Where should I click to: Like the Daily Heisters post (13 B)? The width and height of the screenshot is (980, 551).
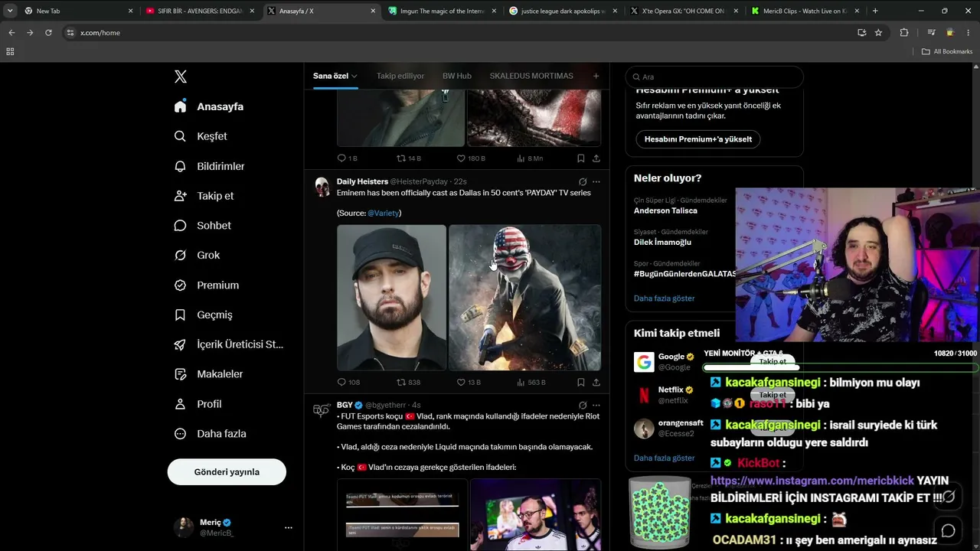click(469, 382)
